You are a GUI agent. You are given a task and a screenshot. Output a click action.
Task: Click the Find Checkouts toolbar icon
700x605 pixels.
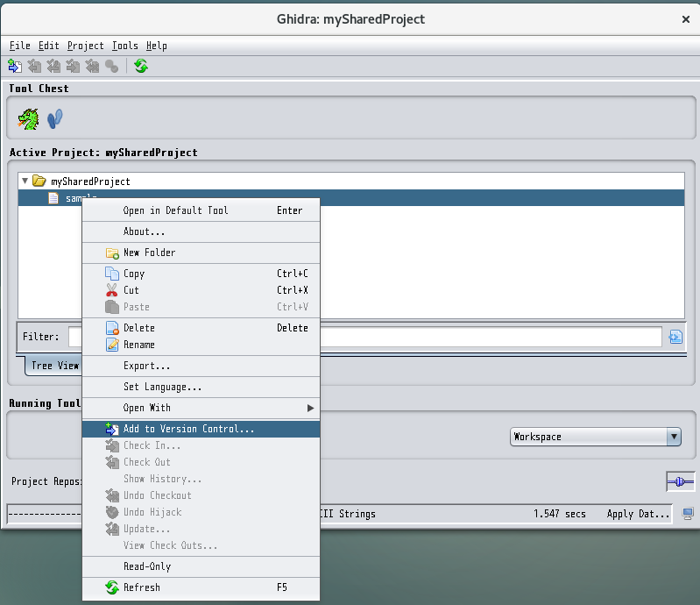111,66
